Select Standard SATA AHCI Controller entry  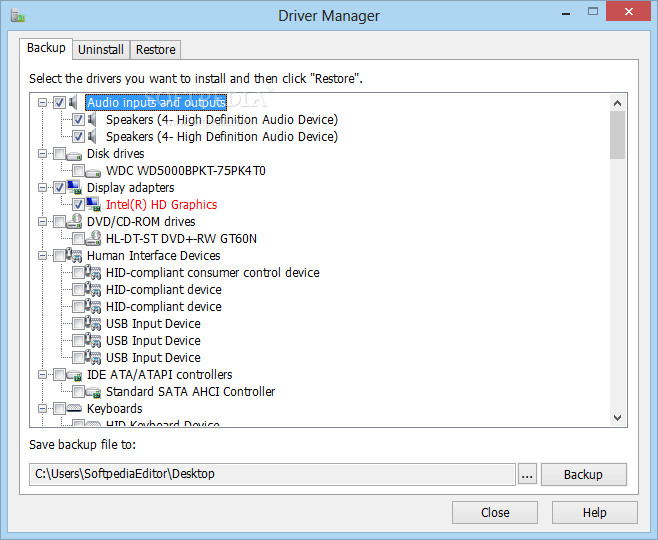[x=191, y=391]
